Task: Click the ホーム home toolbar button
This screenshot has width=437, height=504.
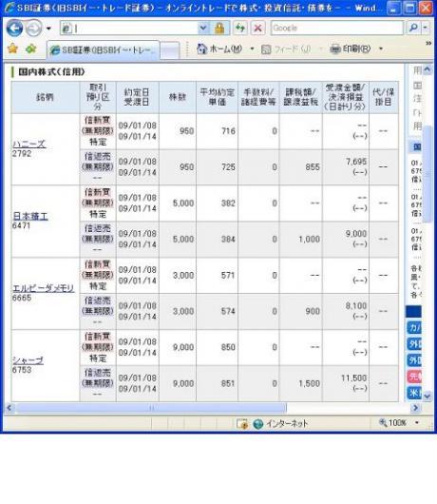Action: [x=219, y=48]
